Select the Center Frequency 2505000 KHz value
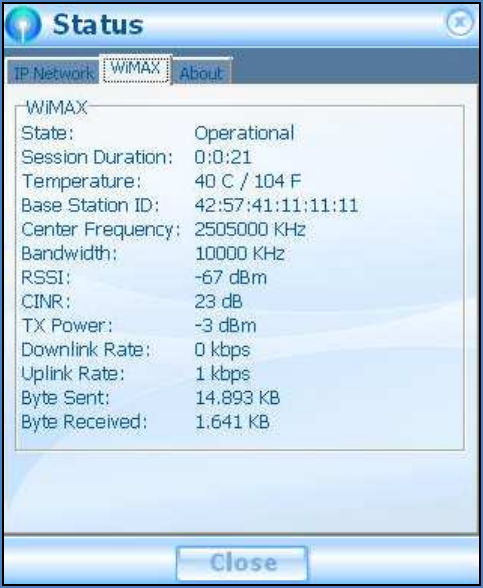 pyautogui.click(x=250, y=229)
